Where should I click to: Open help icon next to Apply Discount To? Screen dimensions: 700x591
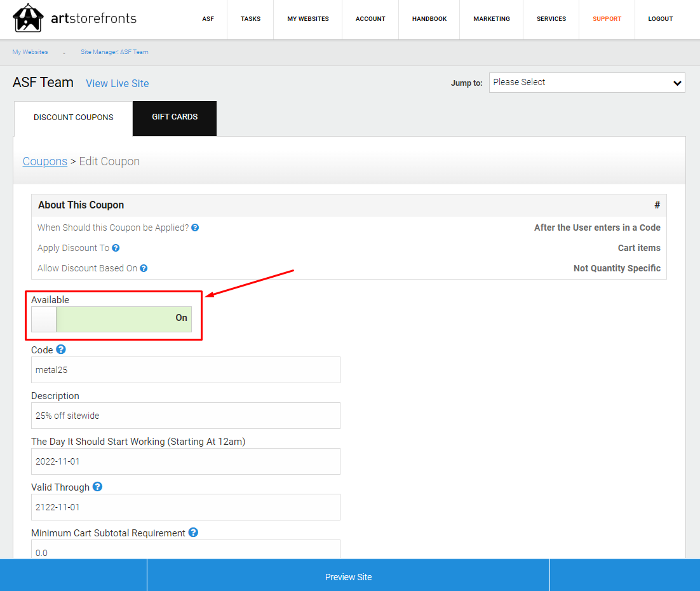tap(116, 248)
